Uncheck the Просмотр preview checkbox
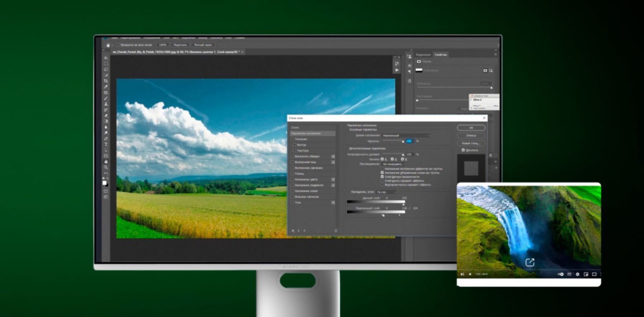 [x=462, y=150]
